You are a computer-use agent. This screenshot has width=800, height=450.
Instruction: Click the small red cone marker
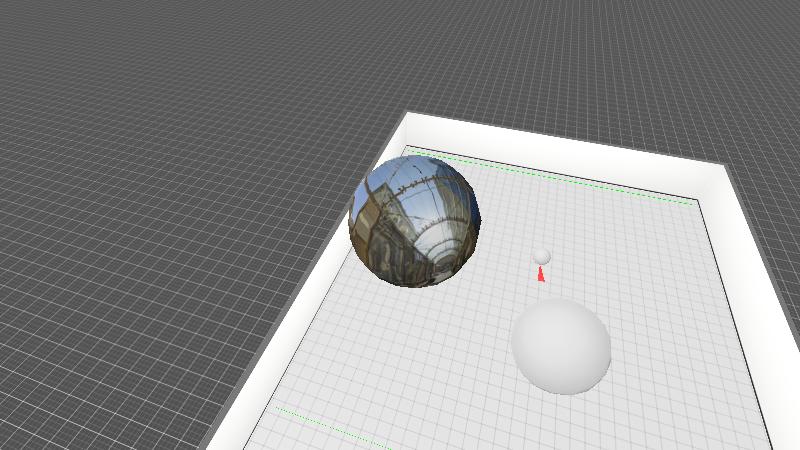[x=541, y=274]
